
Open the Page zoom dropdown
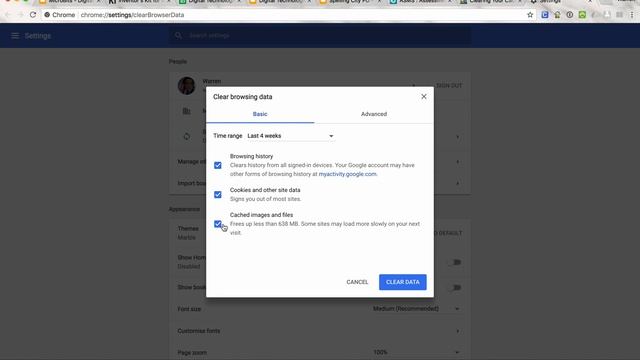pos(417,352)
